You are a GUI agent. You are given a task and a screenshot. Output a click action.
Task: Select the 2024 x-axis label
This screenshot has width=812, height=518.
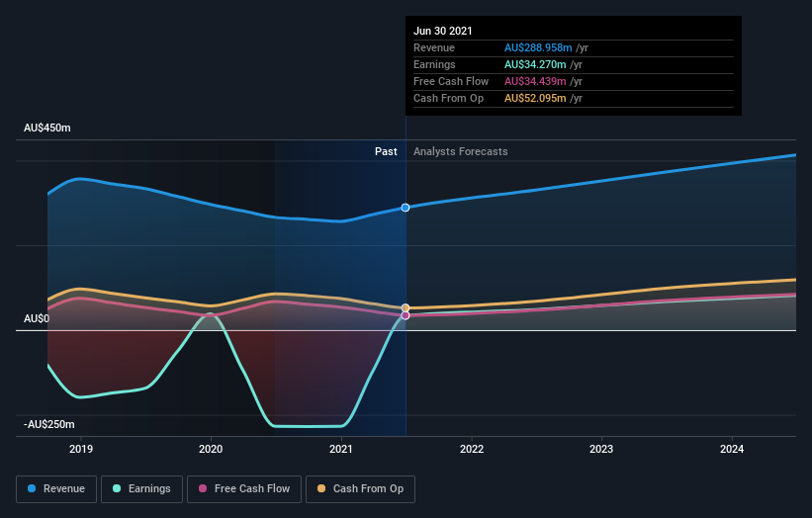click(732, 449)
